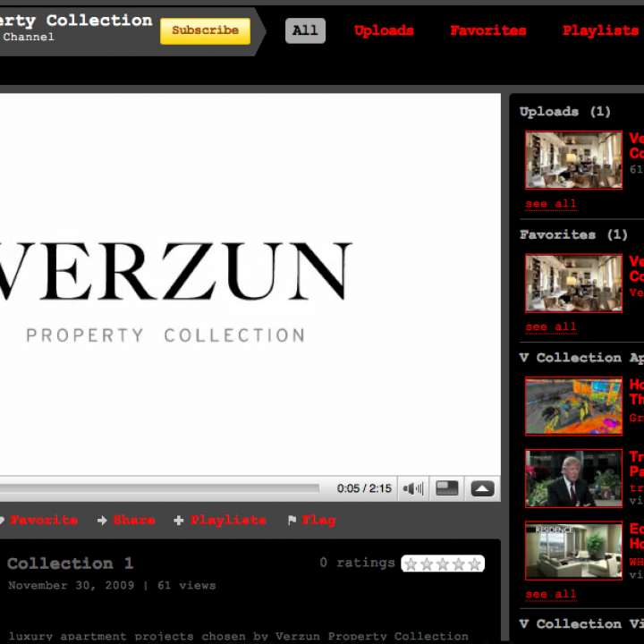This screenshot has height=644, width=644.
Task: Click the plus icon beside Playlists
Action: (x=179, y=521)
